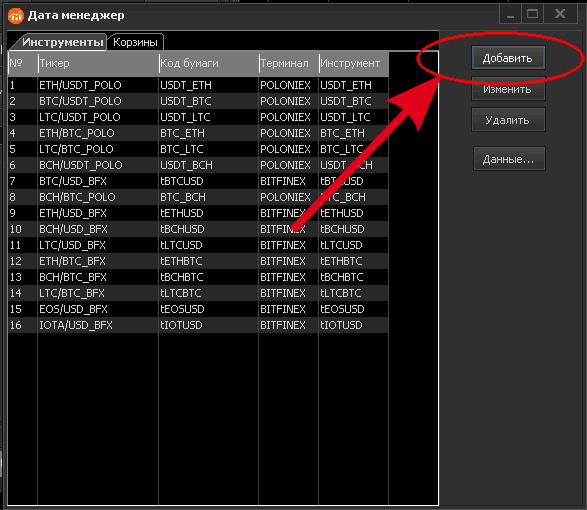Click BTC_ETH in Код бумаги column
This screenshot has width=587, height=510.
(183, 133)
